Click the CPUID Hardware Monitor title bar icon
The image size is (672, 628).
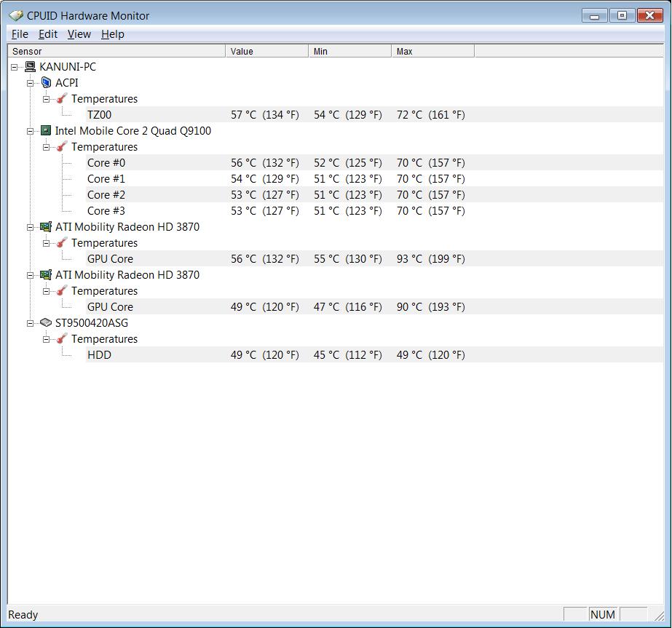(16, 16)
